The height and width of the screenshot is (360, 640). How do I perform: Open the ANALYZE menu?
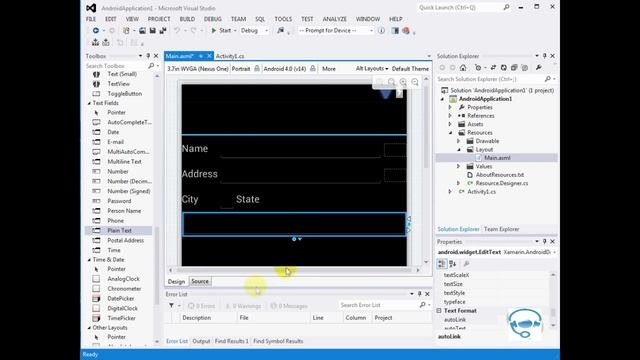pos(334,19)
